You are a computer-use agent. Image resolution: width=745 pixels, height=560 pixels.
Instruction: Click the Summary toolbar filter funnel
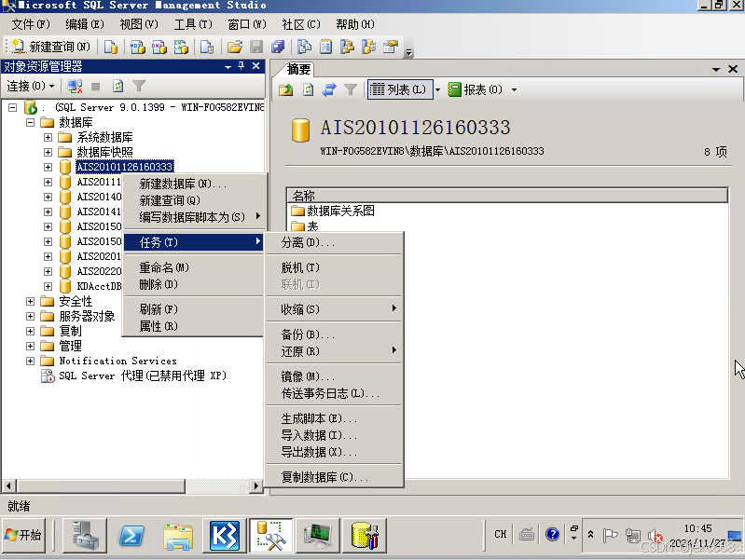(x=351, y=89)
